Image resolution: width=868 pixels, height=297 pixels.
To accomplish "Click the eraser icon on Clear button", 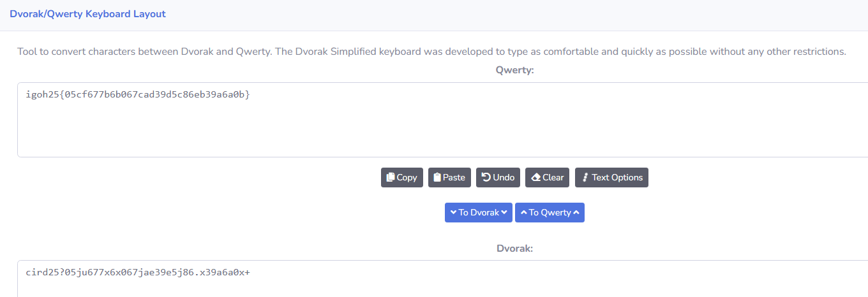I will (535, 178).
